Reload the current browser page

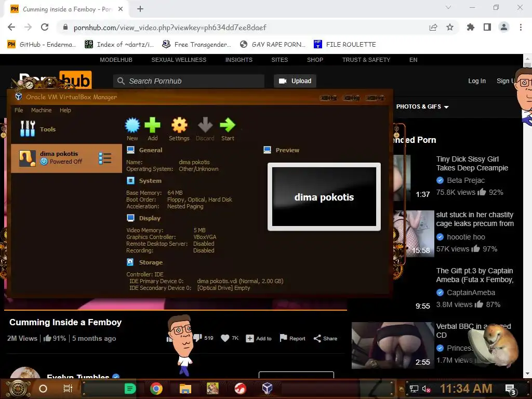[x=45, y=27]
